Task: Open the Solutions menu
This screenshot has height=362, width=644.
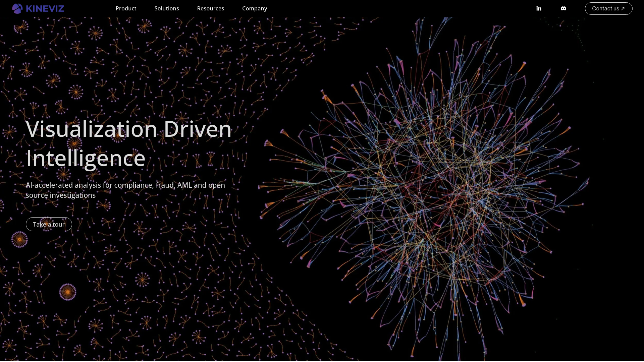Action: coord(167,8)
